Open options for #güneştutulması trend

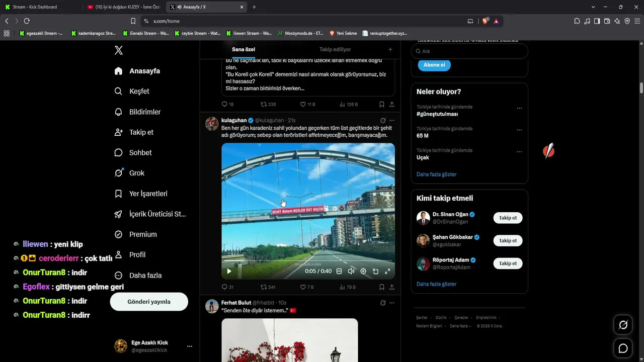click(x=519, y=108)
